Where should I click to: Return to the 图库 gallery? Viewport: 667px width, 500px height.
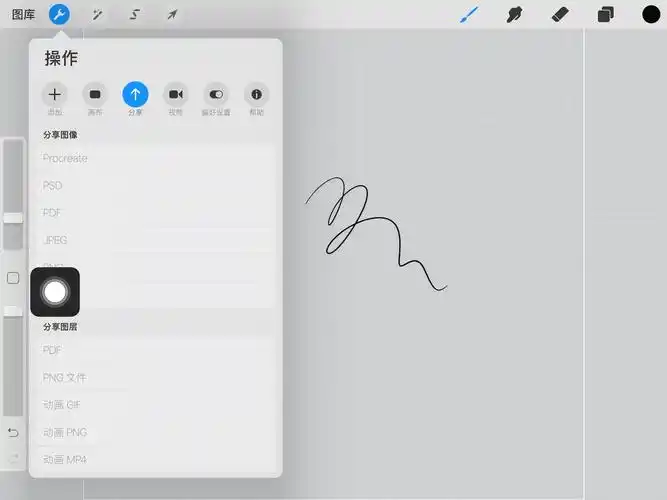[24, 15]
